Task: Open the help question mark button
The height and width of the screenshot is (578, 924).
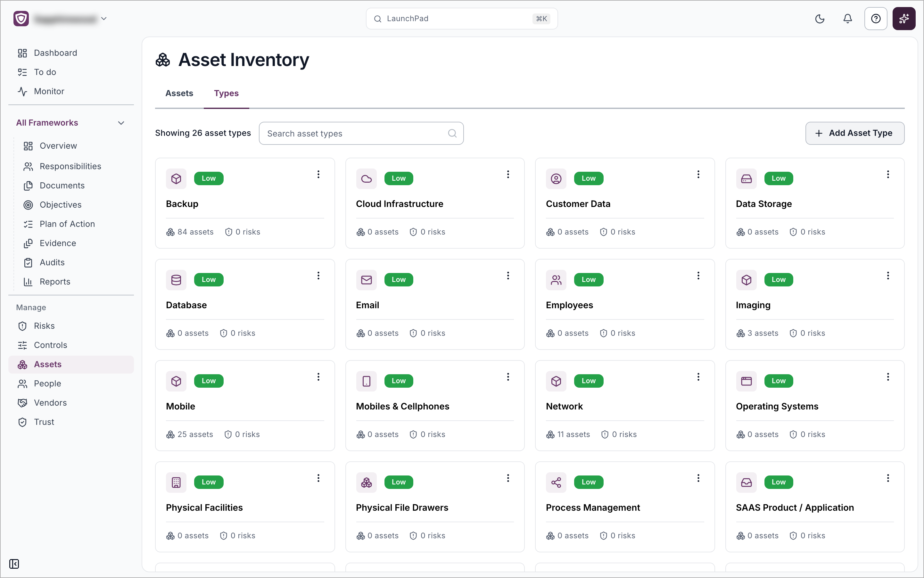Action: (875, 19)
